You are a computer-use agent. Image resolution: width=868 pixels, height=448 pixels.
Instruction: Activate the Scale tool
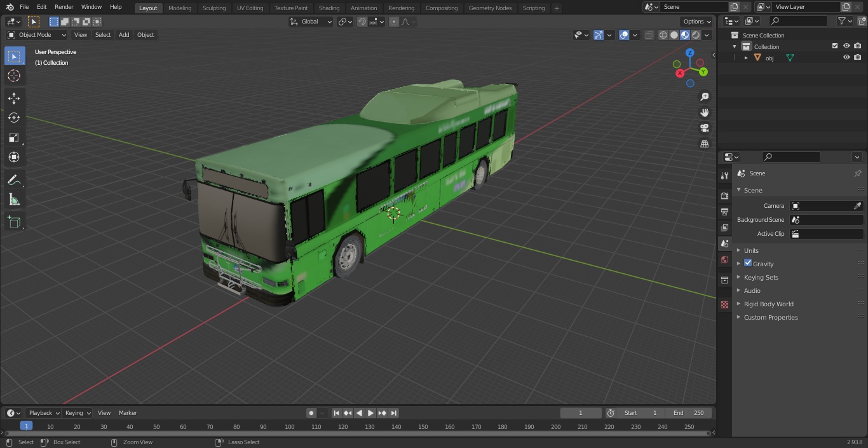pyautogui.click(x=14, y=137)
